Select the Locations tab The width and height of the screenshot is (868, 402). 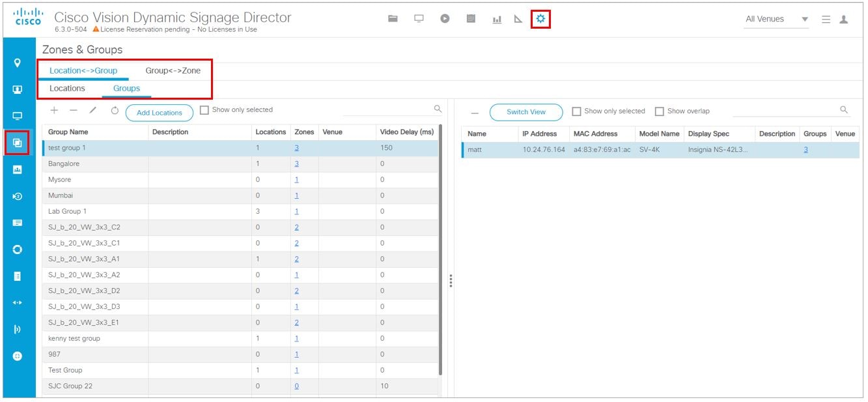(67, 88)
